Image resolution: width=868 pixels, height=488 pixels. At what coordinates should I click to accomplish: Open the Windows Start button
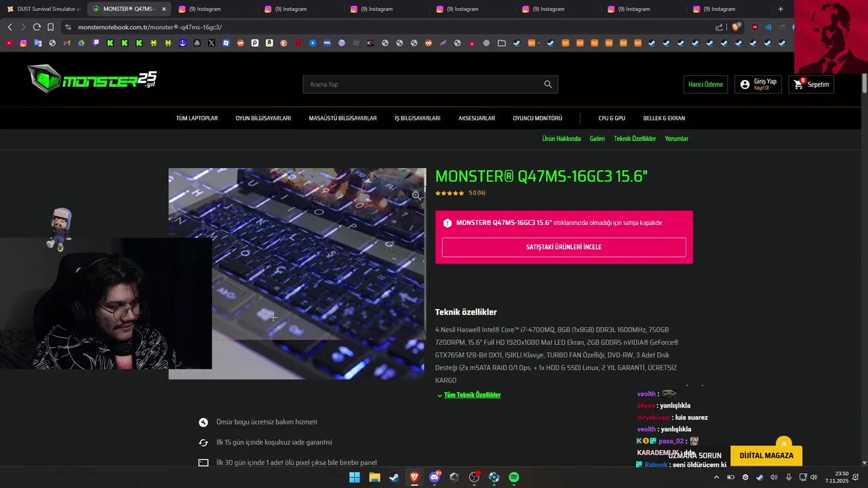point(354,477)
